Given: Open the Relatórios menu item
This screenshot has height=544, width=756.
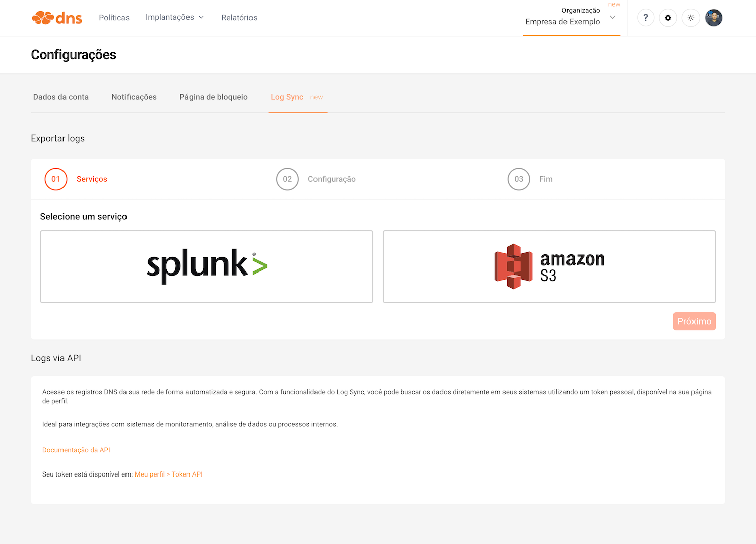Looking at the screenshot, I should [239, 18].
